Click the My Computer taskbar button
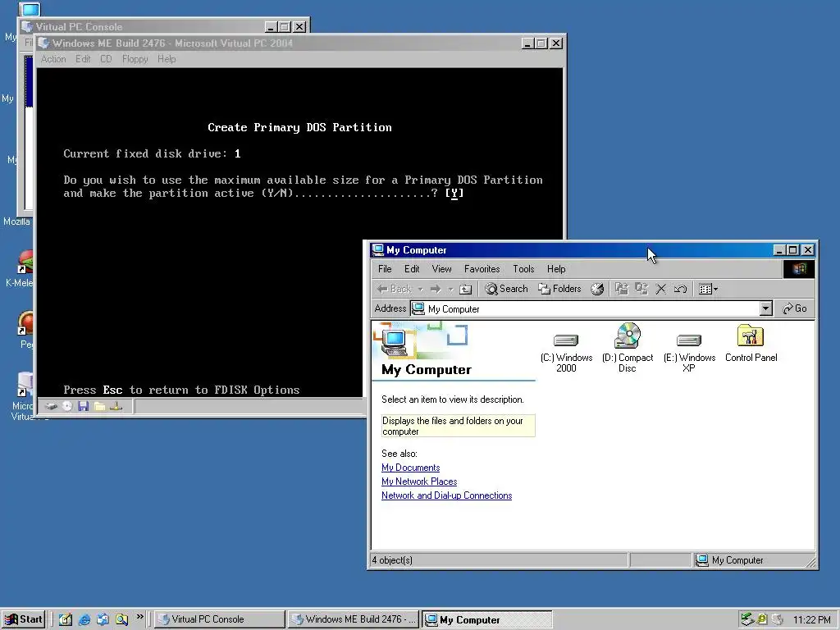Screen dimensions: 840x630 (x=486, y=619)
